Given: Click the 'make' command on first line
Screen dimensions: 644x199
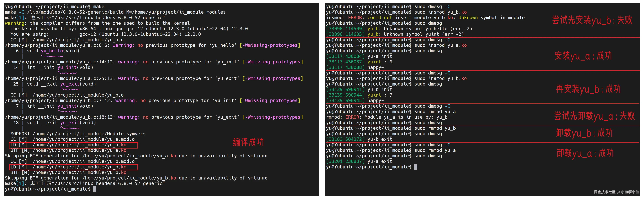Looking at the screenshot, I should (98, 7).
